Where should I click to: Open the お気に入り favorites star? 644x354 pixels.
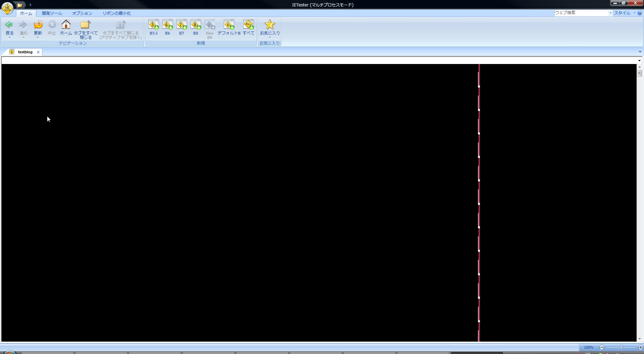(270, 27)
